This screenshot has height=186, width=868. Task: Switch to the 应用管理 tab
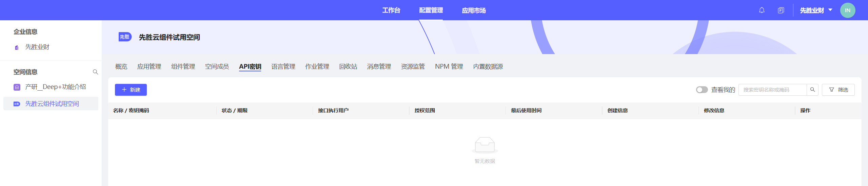[x=149, y=67]
